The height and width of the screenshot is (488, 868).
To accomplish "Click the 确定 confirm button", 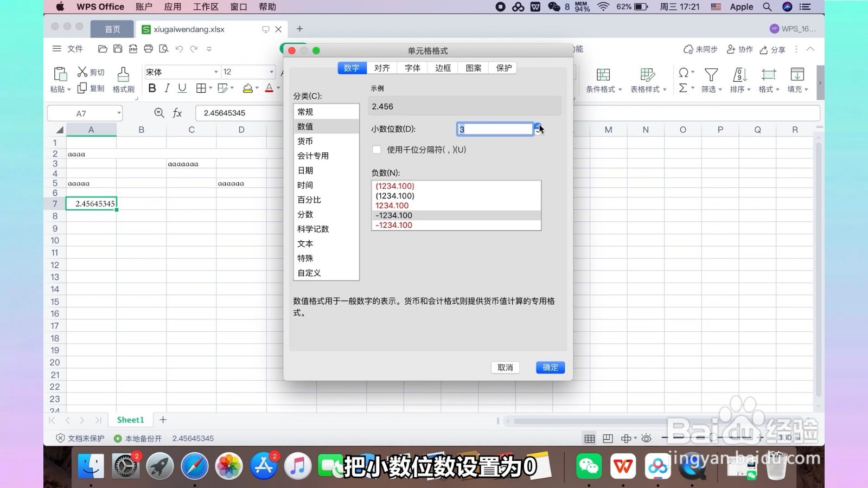I will click(x=550, y=367).
